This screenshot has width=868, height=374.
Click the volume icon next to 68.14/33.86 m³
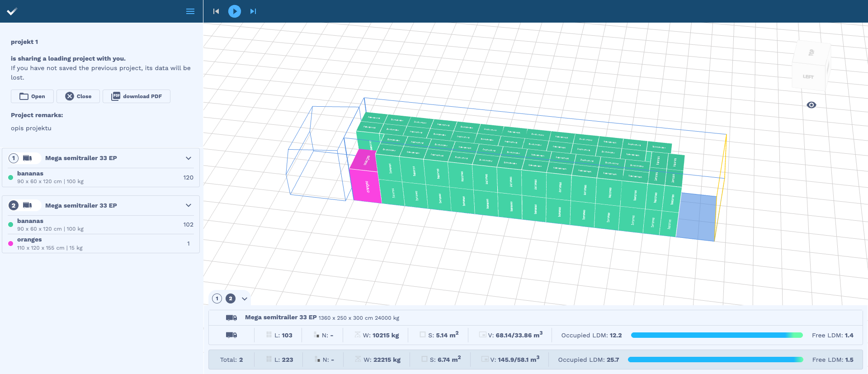tap(483, 335)
